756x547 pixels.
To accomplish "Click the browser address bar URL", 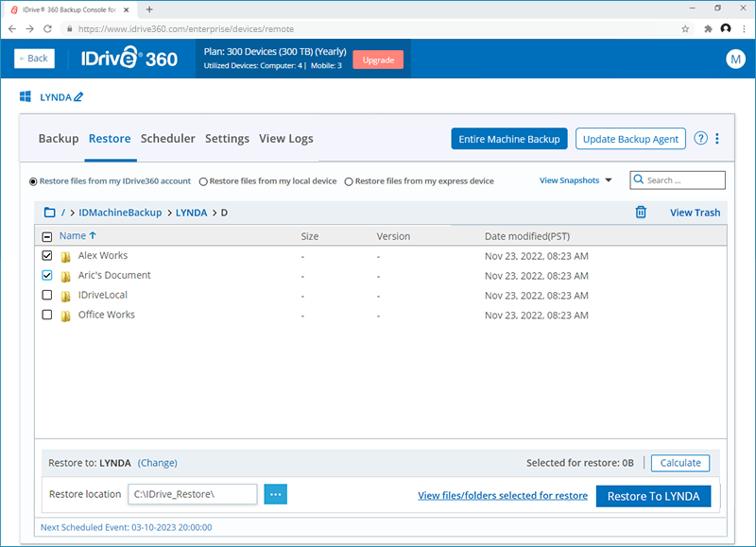I will click(185, 29).
